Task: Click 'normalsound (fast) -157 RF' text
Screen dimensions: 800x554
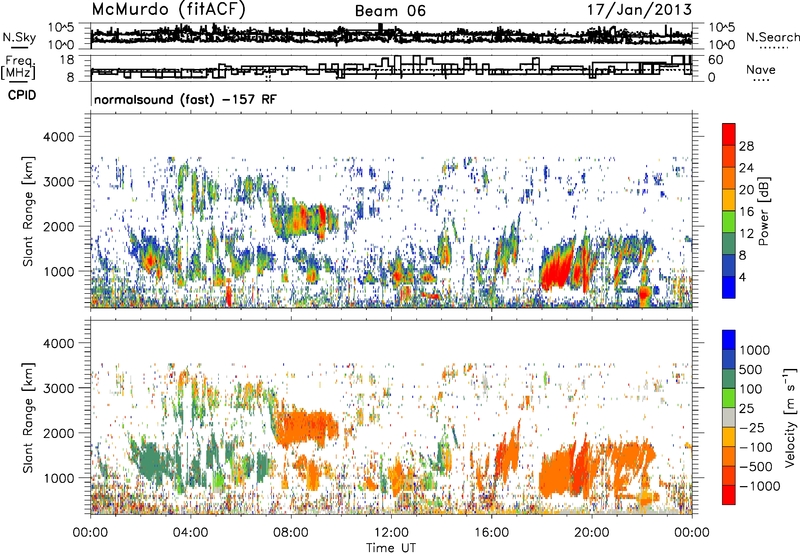Action: coord(185,99)
